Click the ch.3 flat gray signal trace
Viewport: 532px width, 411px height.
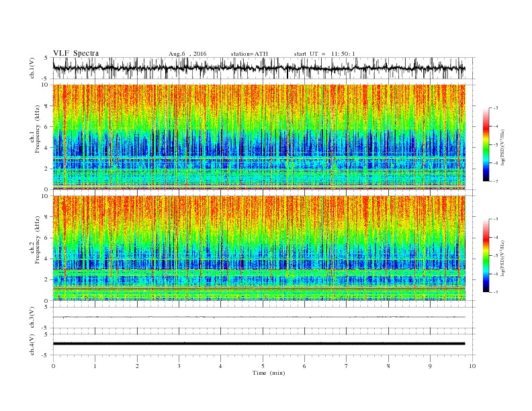tap(259, 317)
